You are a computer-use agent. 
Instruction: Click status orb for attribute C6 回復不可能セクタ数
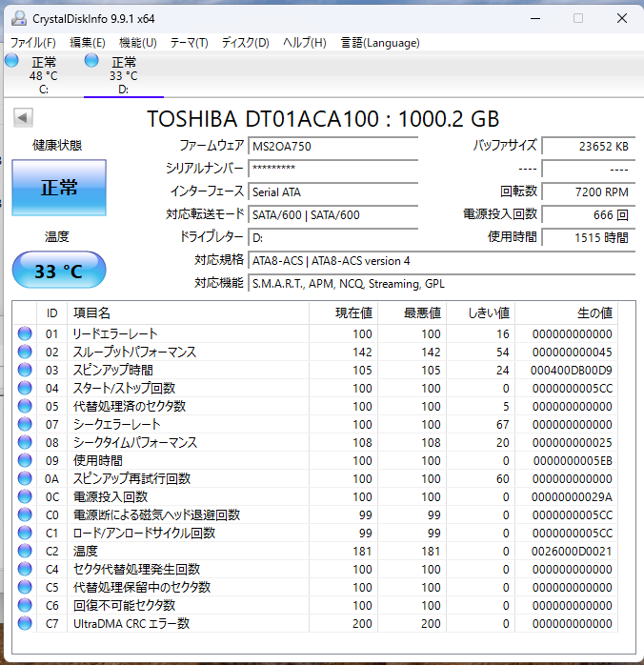[x=25, y=606]
